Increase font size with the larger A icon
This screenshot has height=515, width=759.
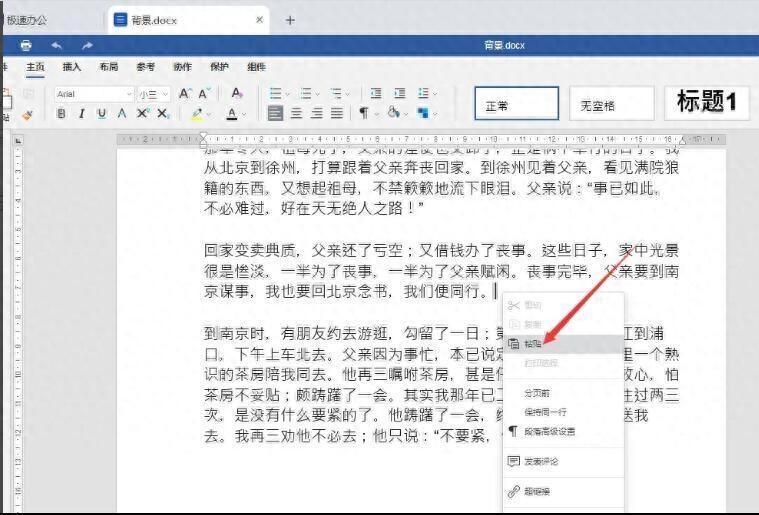pos(185,93)
